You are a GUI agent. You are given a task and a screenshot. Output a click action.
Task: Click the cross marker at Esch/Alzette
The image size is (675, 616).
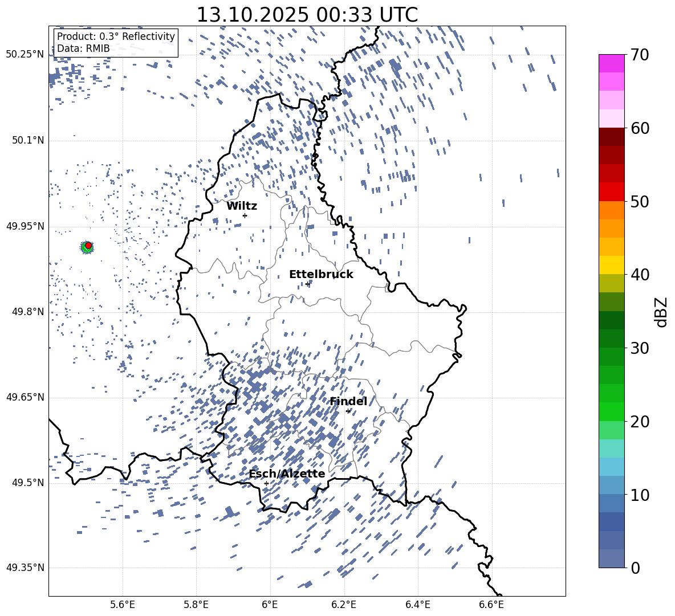[266, 483]
